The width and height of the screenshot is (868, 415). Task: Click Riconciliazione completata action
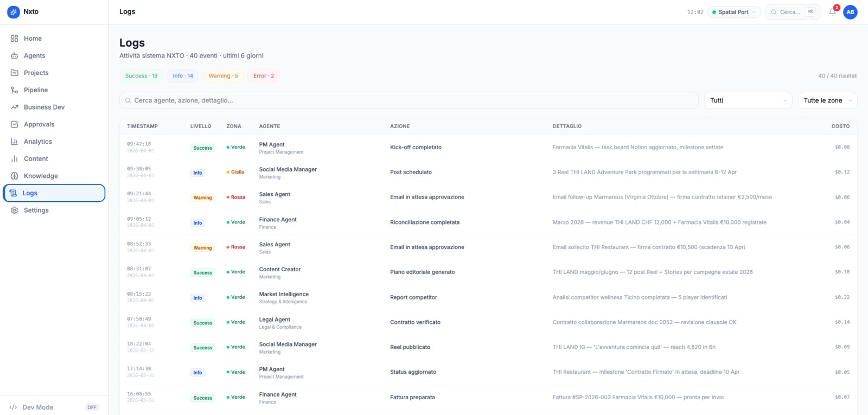(425, 222)
